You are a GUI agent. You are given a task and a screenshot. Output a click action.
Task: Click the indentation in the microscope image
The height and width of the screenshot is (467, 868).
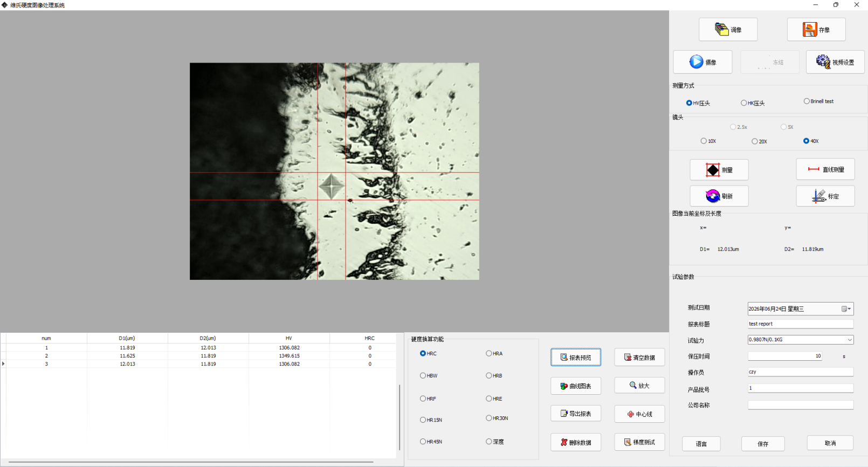[x=331, y=186]
